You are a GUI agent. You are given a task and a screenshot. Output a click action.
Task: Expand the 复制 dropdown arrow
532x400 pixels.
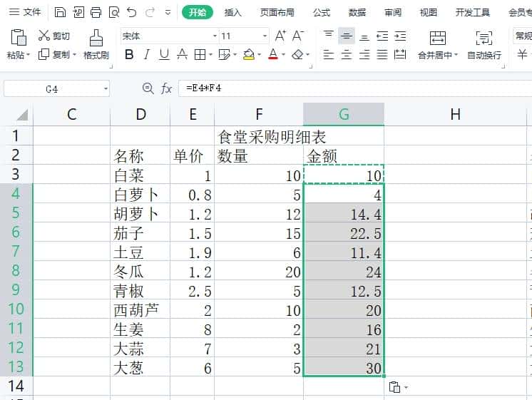point(74,54)
